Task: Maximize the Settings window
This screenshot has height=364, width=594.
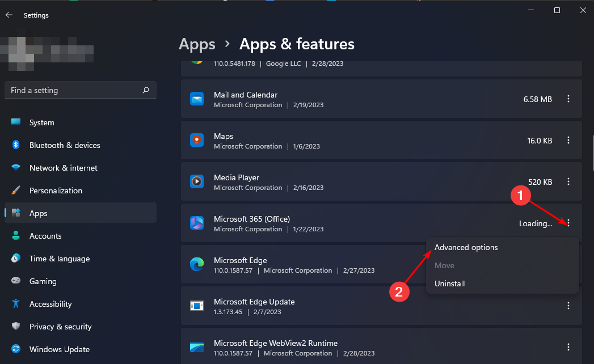Action: click(x=557, y=10)
